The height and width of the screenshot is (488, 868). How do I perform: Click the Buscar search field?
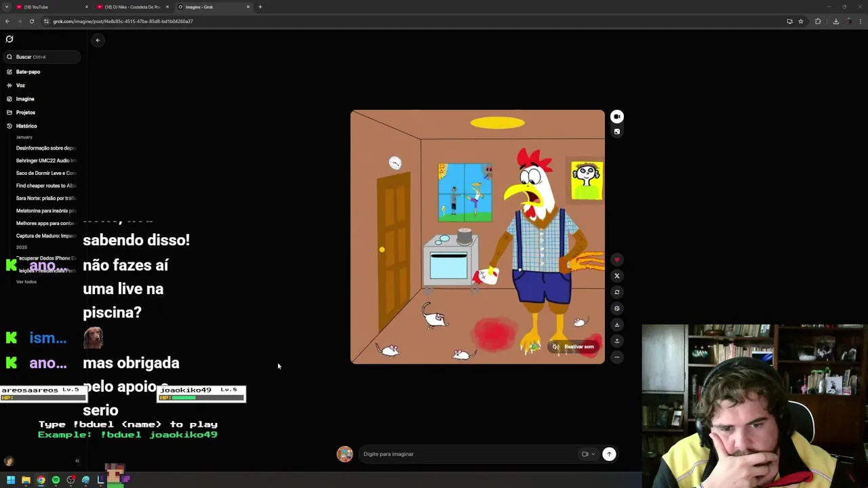(x=41, y=57)
